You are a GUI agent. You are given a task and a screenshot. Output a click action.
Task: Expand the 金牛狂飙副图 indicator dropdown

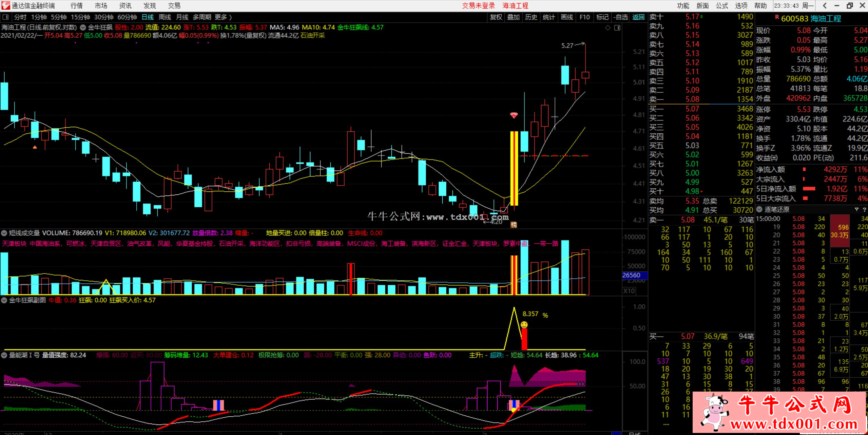(x=4, y=300)
